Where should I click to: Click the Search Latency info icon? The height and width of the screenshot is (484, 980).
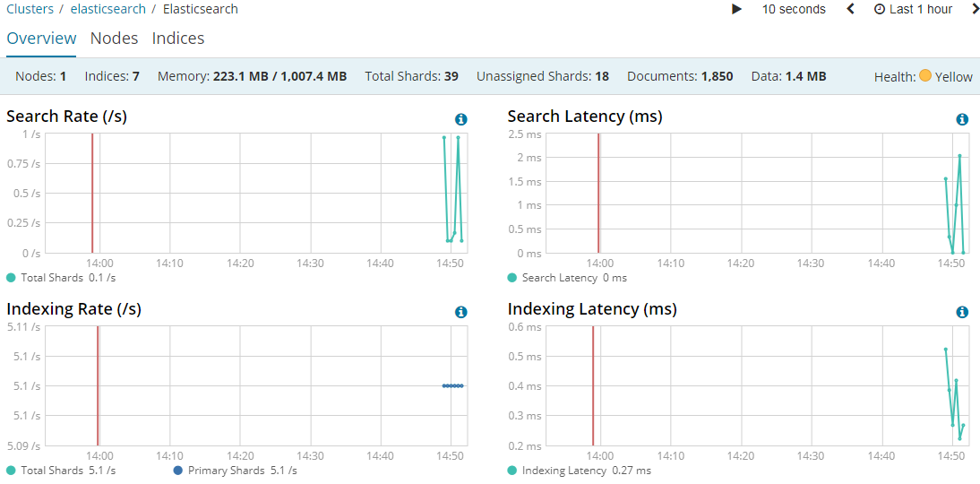[x=962, y=119]
